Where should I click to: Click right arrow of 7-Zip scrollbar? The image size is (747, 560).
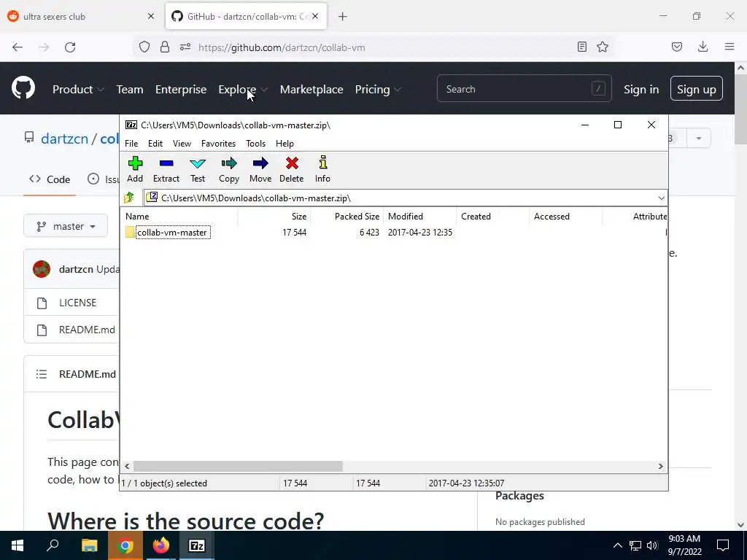click(x=661, y=466)
